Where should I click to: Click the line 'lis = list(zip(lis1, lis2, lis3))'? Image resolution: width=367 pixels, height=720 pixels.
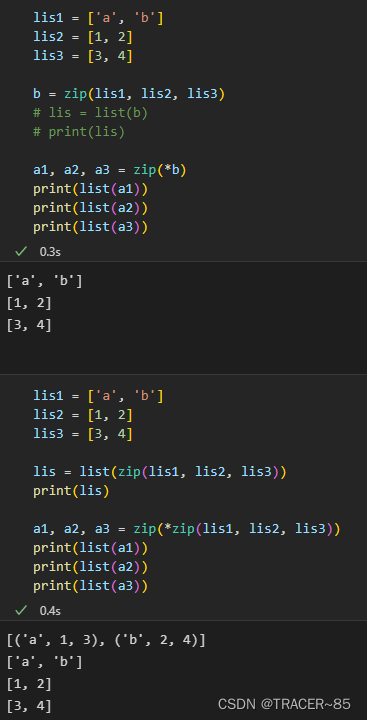tap(160, 472)
